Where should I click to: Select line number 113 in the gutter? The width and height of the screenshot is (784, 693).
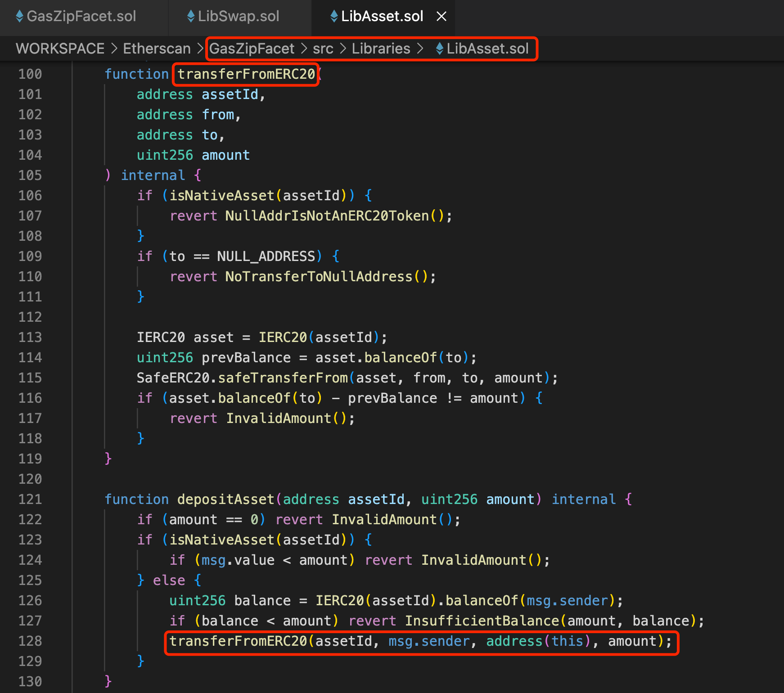pyautogui.click(x=30, y=337)
